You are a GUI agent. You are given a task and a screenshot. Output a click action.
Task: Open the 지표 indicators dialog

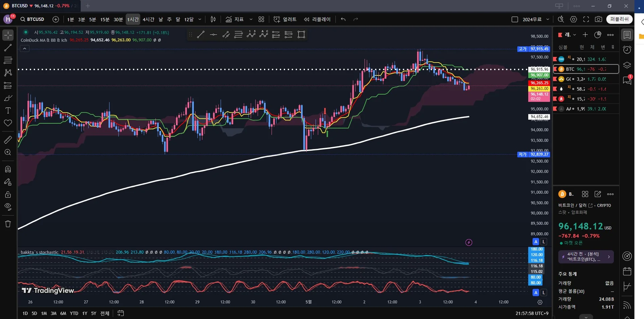pyautogui.click(x=234, y=19)
